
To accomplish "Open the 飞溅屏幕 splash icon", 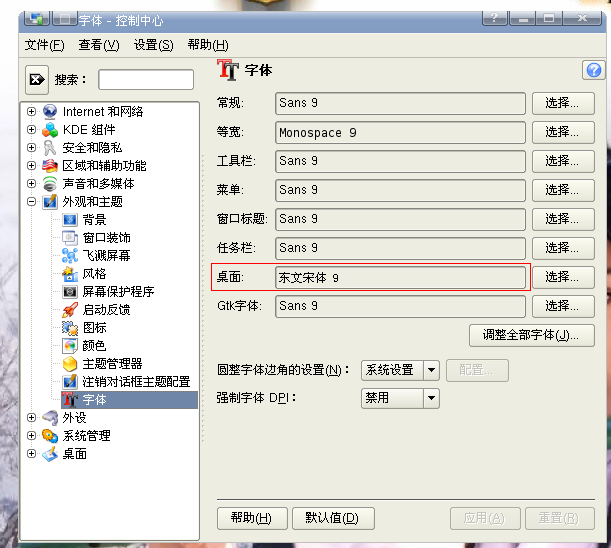I will 70,256.
